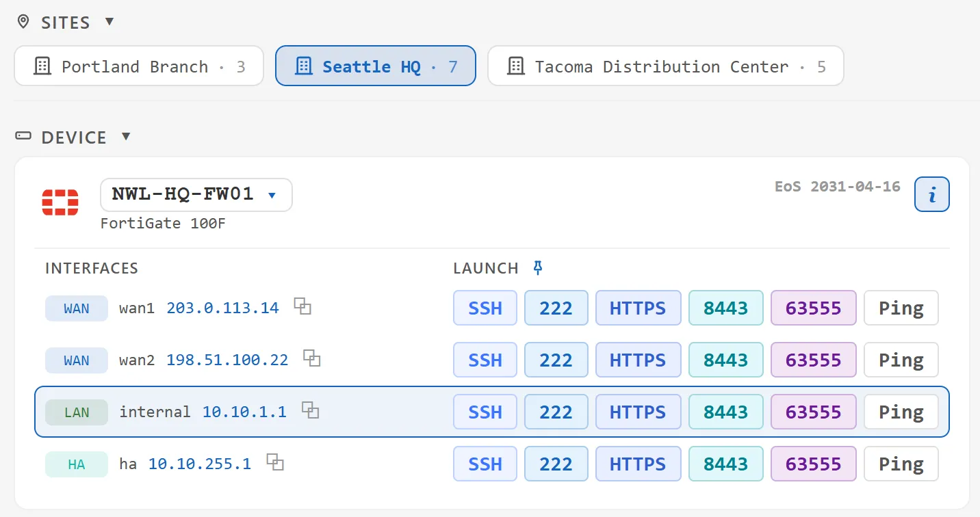Image resolution: width=980 pixels, height=517 pixels.
Task: Switch to the Portland Branch site
Action: pos(139,66)
